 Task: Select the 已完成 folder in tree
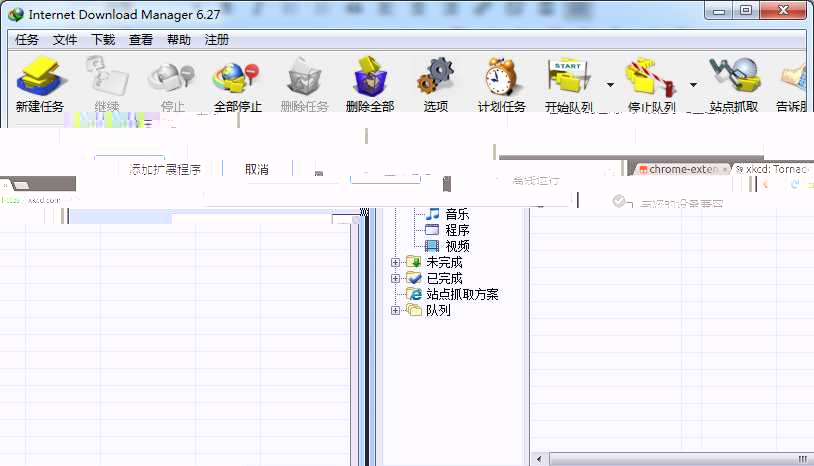pos(444,278)
